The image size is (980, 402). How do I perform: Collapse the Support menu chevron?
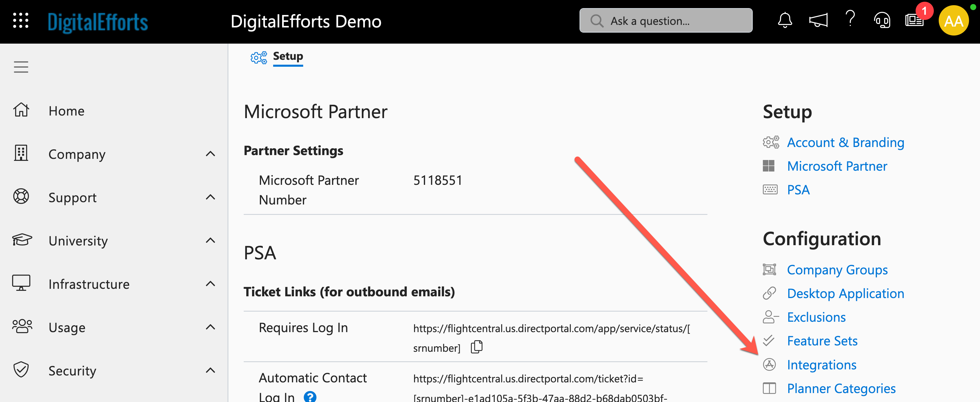210,197
